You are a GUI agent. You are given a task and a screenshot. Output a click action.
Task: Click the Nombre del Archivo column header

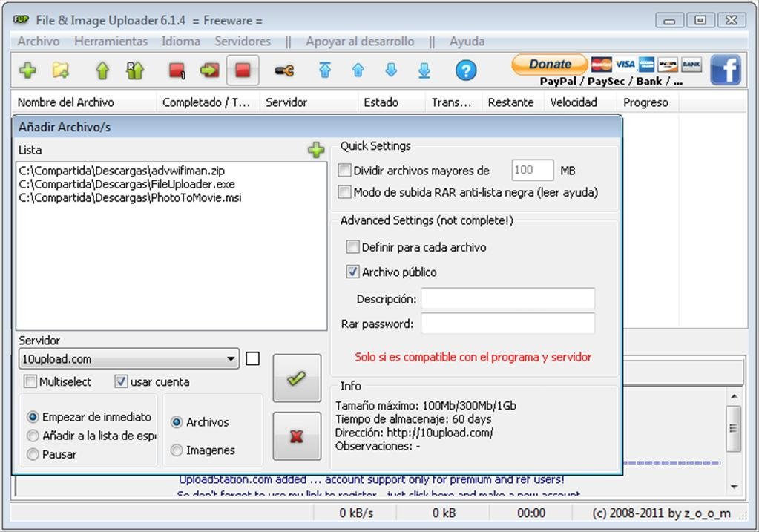[84, 102]
